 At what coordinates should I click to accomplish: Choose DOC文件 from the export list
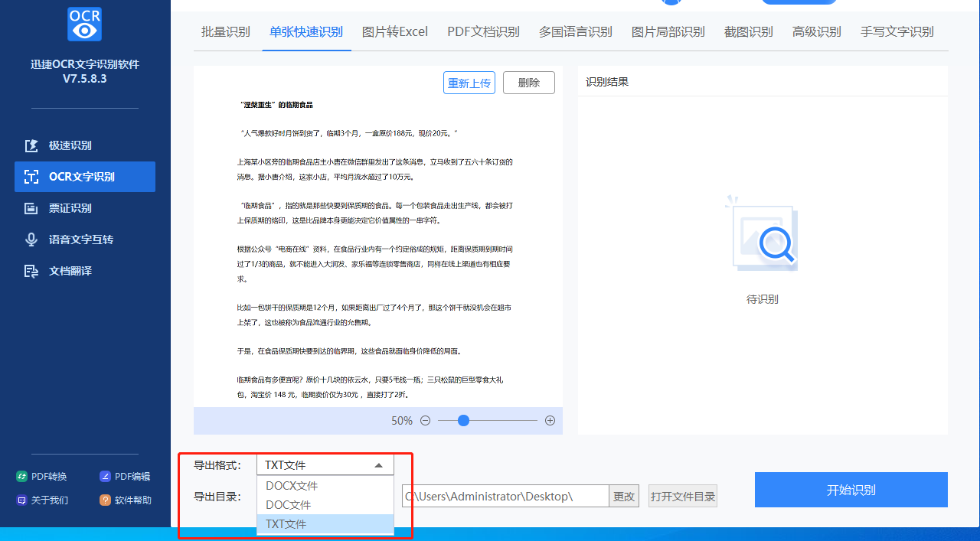[x=325, y=505]
